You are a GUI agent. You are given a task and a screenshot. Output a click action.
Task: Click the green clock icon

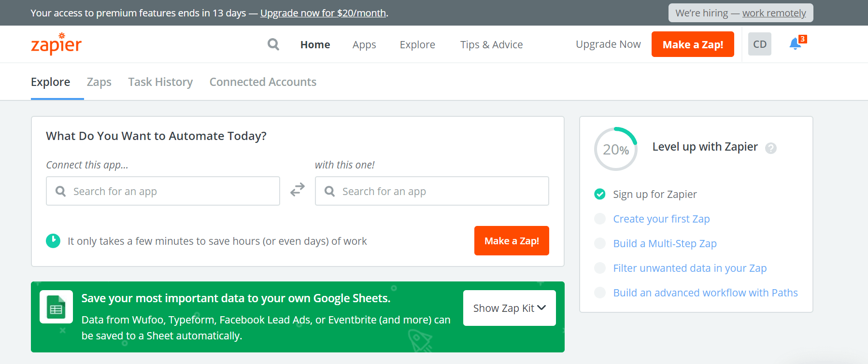click(53, 240)
